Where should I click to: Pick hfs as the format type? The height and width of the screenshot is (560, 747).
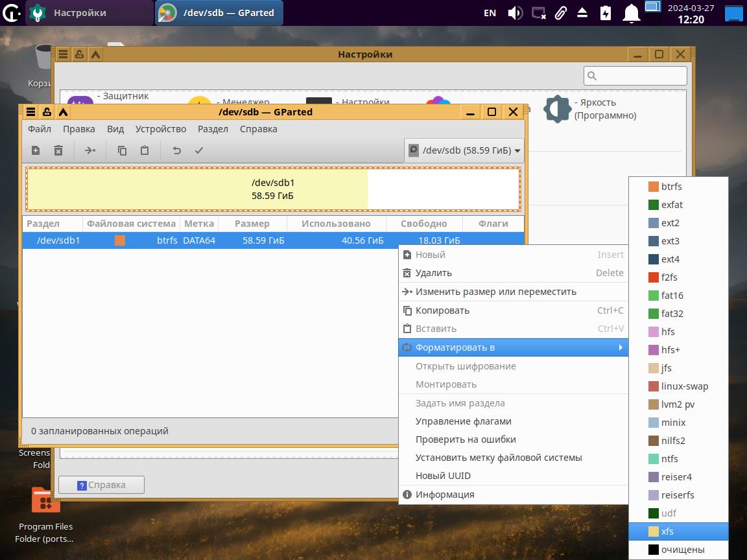678,331
